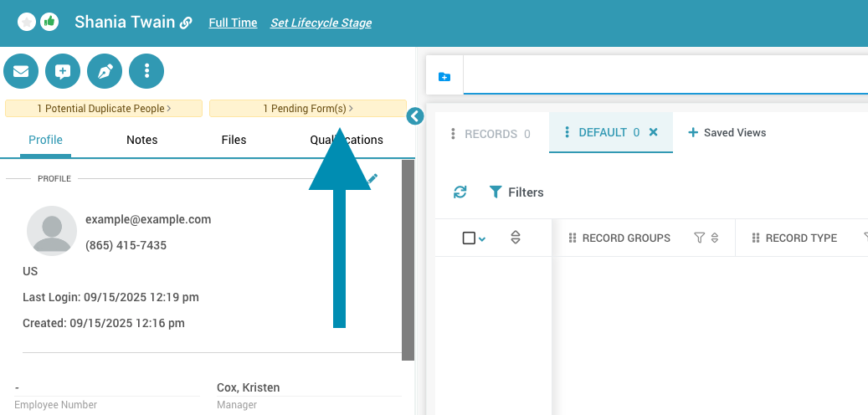Refresh the records list
868x415 pixels.
[x=460, y=192]
